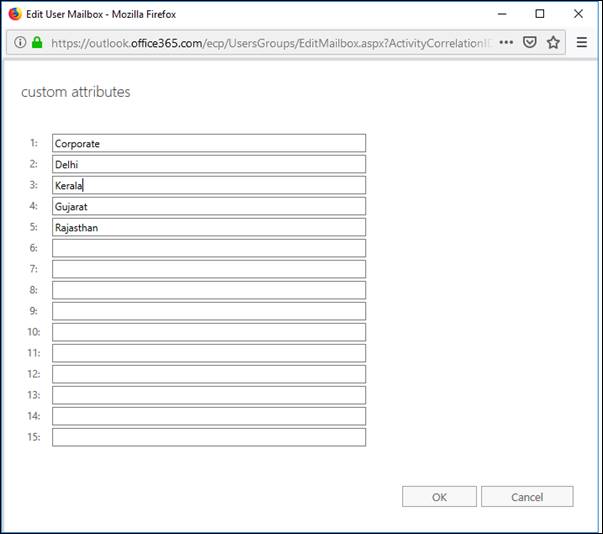Focus the empty custom attribute 12 field
Image resolution: width=603 pixels, height=534 pixels.
pyautogui.click(x=209, y=374)
